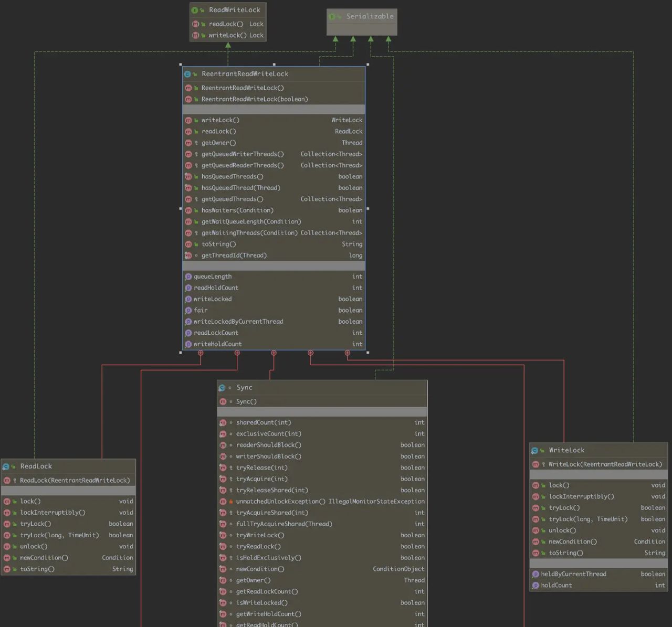Select lockInterruptibly() in the ReadLock node
This screenshot has height=627, width=672.
click(52, 513)
